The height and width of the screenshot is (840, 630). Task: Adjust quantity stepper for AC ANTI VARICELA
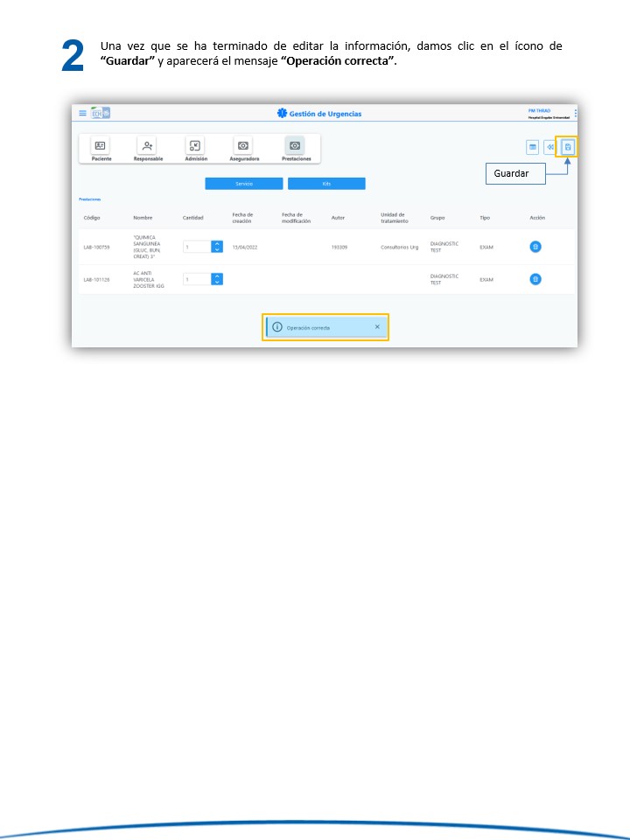click(217, 279)
